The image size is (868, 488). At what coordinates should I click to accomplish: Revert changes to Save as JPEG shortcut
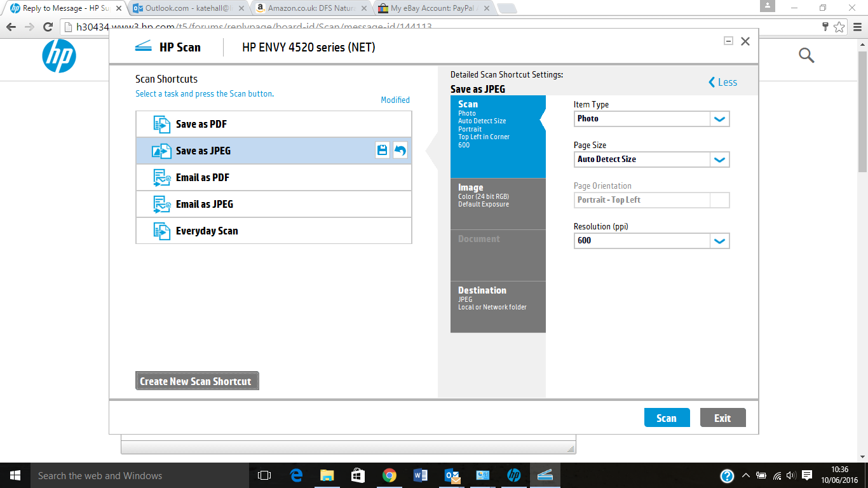pos(400,151)
